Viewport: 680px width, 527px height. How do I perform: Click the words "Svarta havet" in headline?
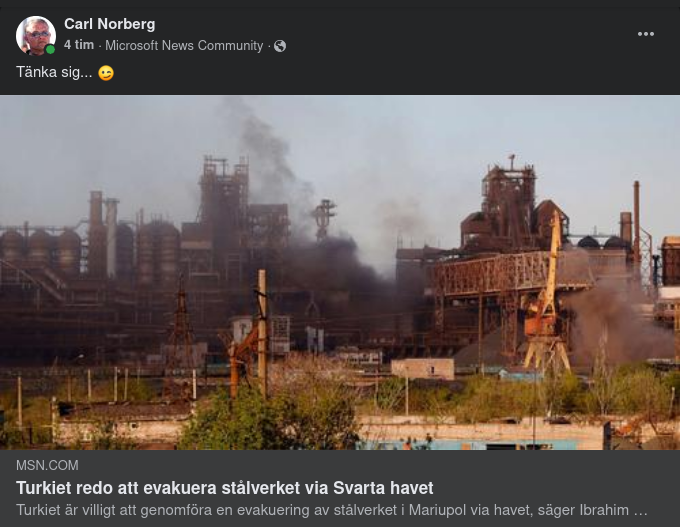point(383,488)
